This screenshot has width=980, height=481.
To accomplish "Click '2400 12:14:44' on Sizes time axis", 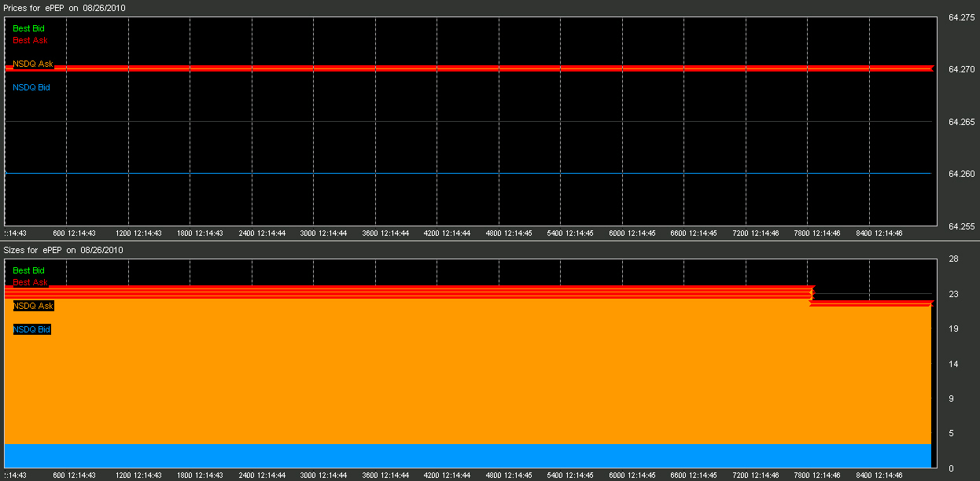I will tap(262, 475).
